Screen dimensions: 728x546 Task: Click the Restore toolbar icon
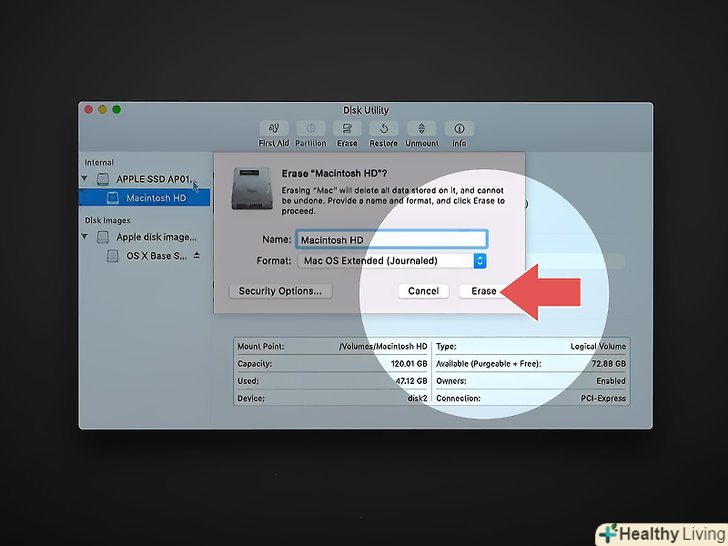(384, 129)
